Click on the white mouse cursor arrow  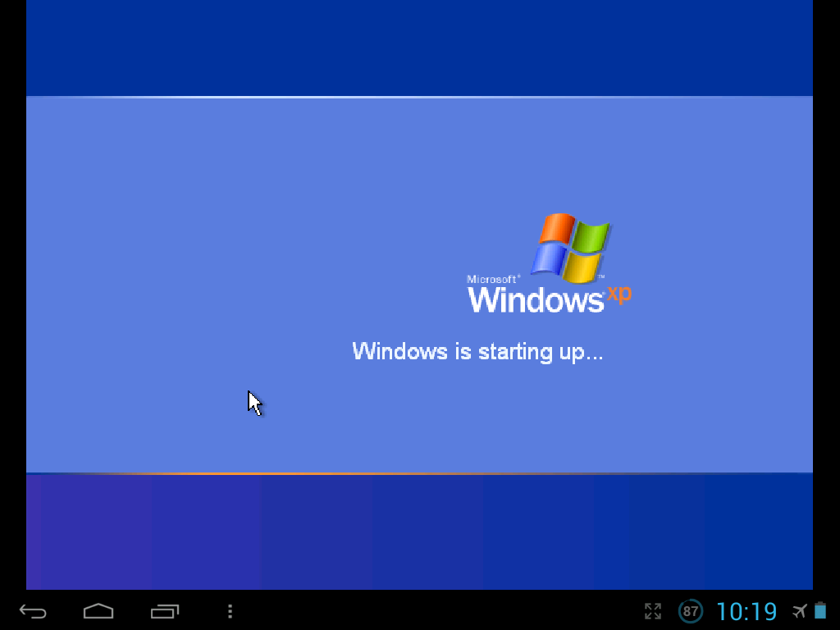click(x=254, y=403)
